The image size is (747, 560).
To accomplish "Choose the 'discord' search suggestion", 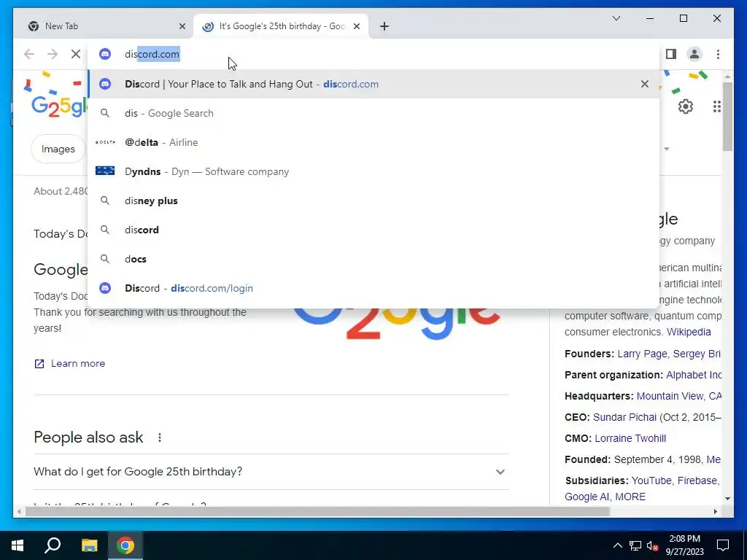I will pos(373,230).
